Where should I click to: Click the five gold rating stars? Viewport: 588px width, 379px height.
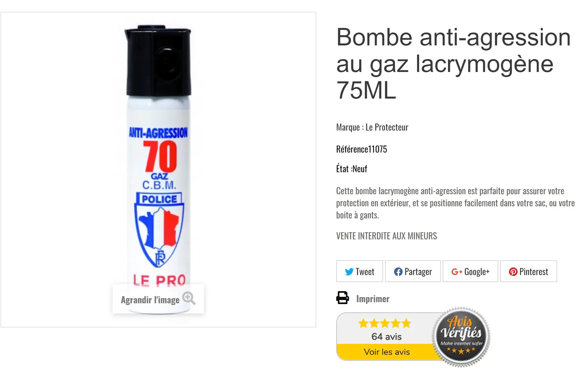[384, 323]
